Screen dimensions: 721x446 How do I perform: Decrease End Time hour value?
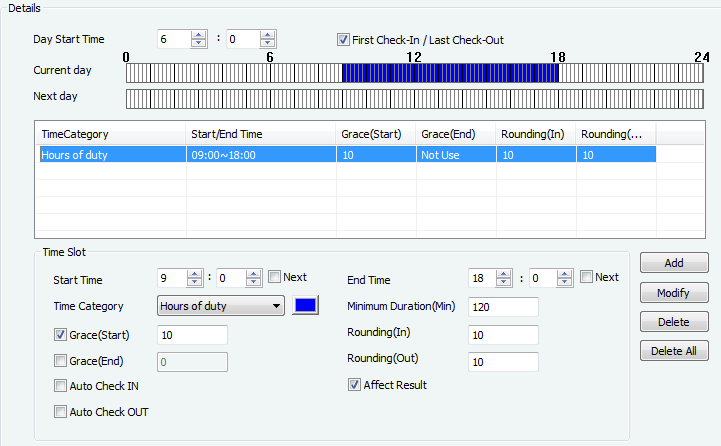click(x=506, y=284)
